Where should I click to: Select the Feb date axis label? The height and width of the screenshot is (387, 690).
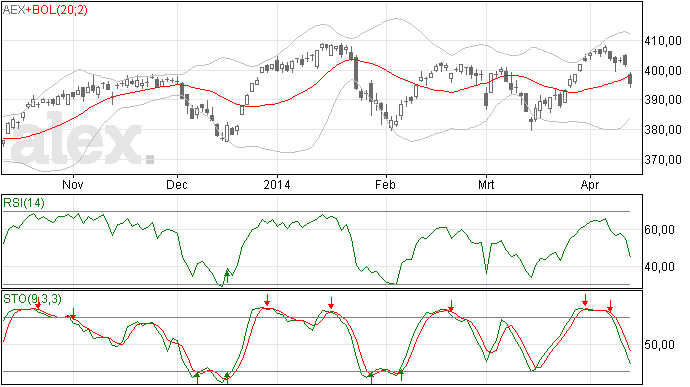coord(385,184)
